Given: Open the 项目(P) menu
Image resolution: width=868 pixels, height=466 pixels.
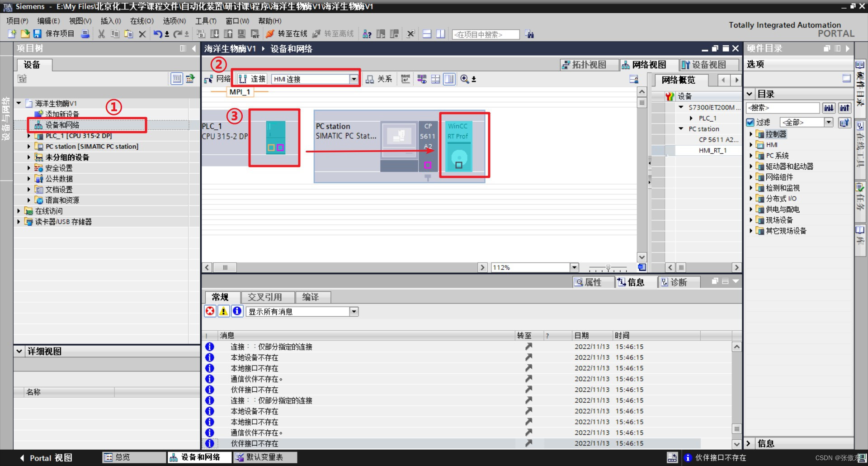Looking at the screenshot, I should [x=18, y=21].
